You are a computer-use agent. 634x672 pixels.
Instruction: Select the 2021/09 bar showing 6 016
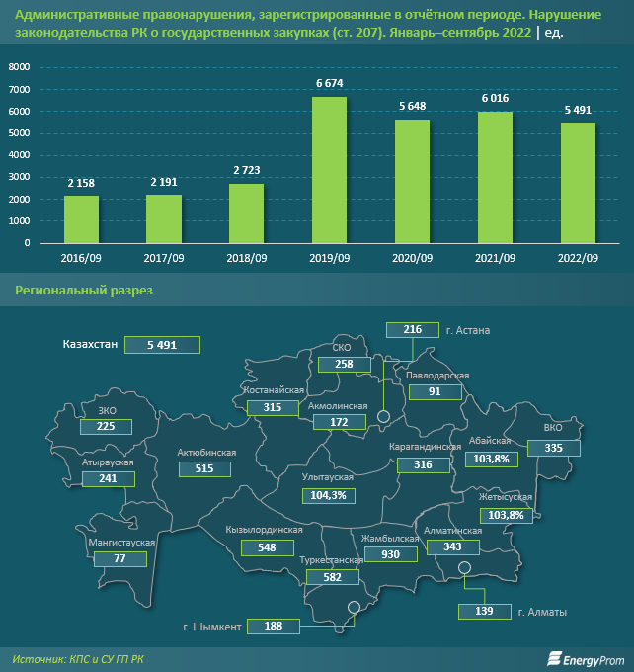click(495, 178)
